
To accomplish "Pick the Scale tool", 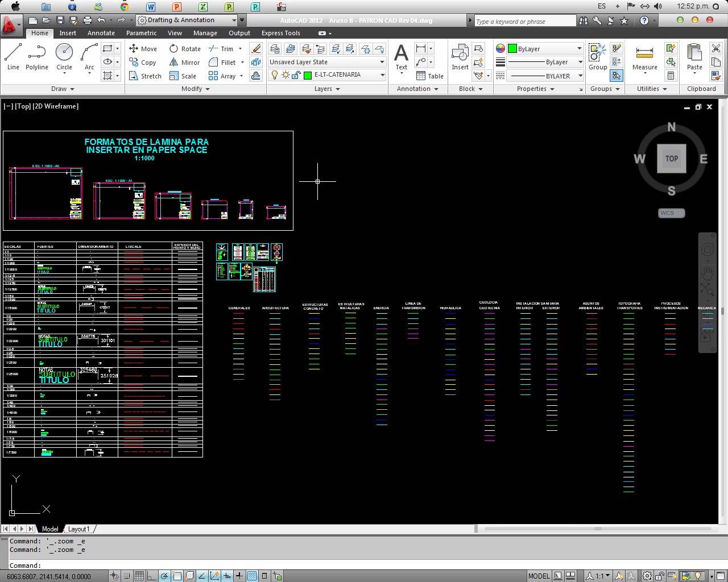I will pos(183,76).
